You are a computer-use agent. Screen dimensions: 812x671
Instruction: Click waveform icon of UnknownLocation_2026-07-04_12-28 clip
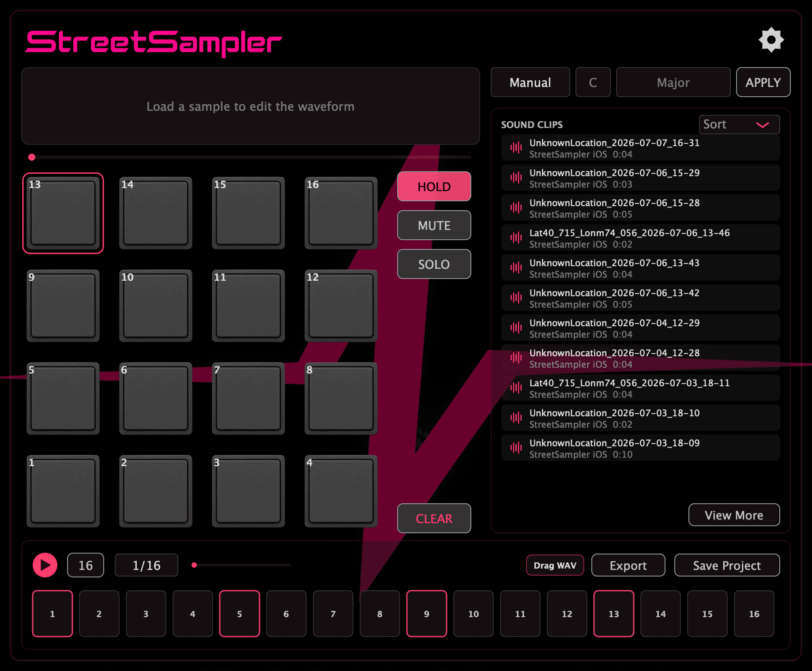tap(516, 358)
